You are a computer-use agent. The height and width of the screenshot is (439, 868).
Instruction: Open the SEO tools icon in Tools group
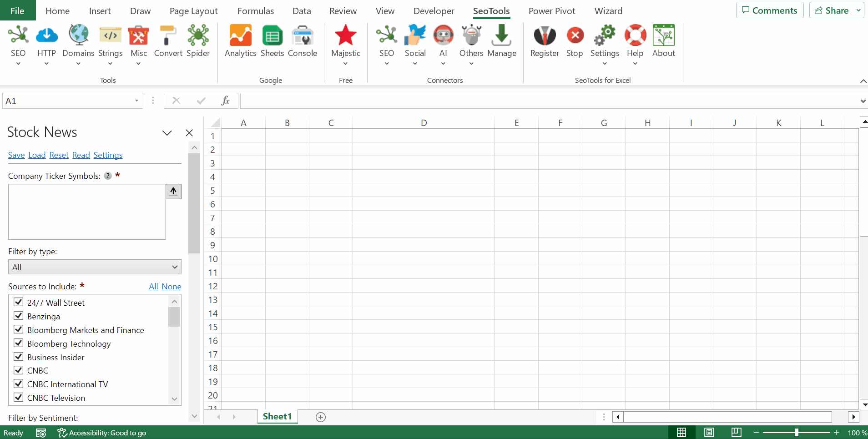point(18,35)
